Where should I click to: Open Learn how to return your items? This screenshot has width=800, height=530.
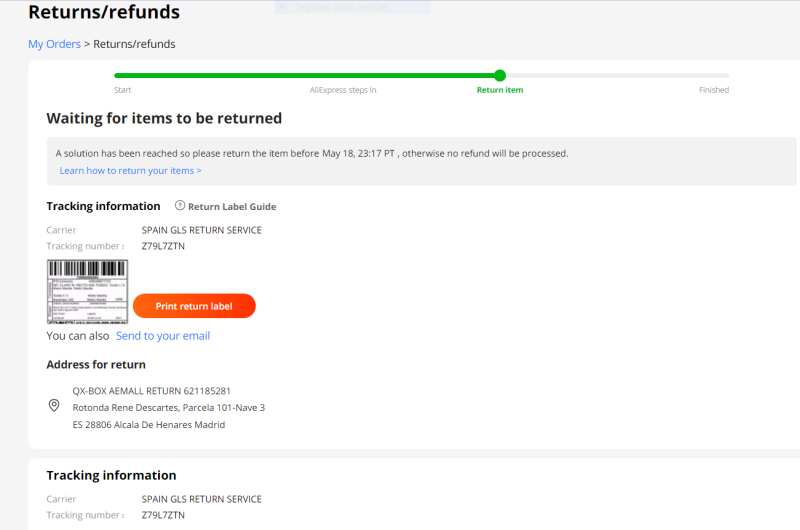click(130, 171)
